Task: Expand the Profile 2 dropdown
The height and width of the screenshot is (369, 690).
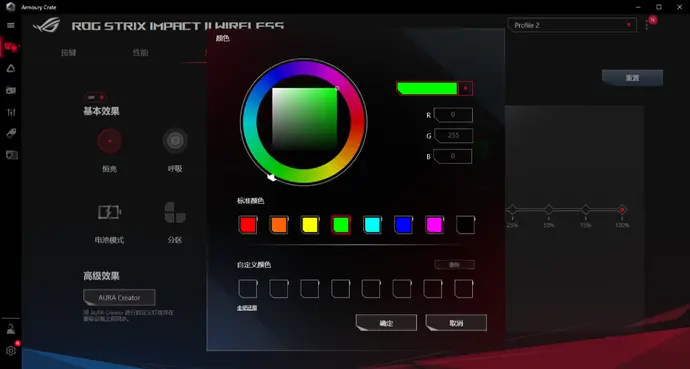Action: (572, 25)
